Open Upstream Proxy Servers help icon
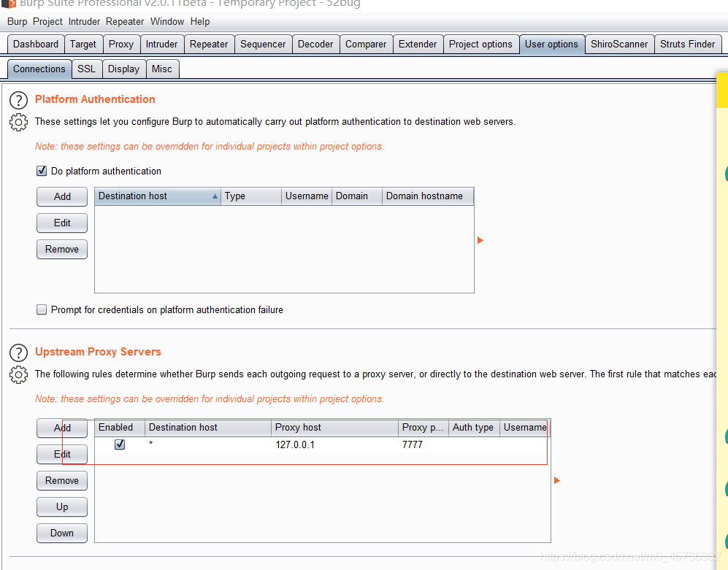 click(x=18, y=353)
